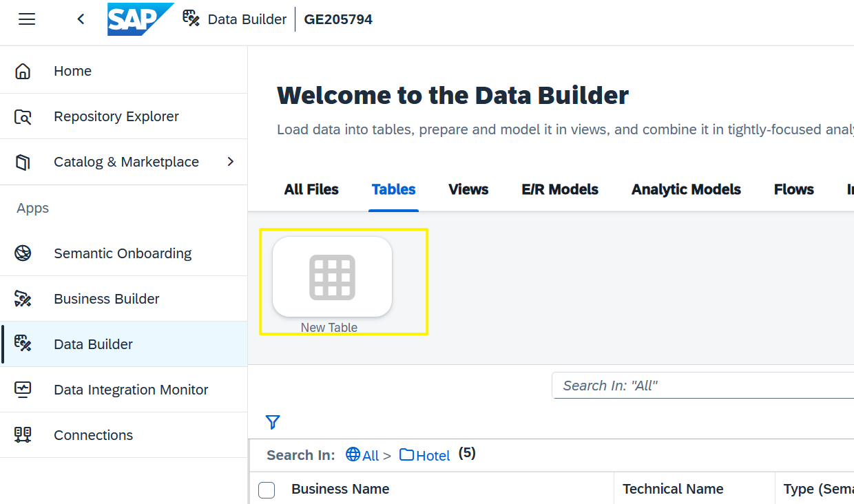
Task: Open Repository Explorer in sidebar
Action: [x=124, y=116]
